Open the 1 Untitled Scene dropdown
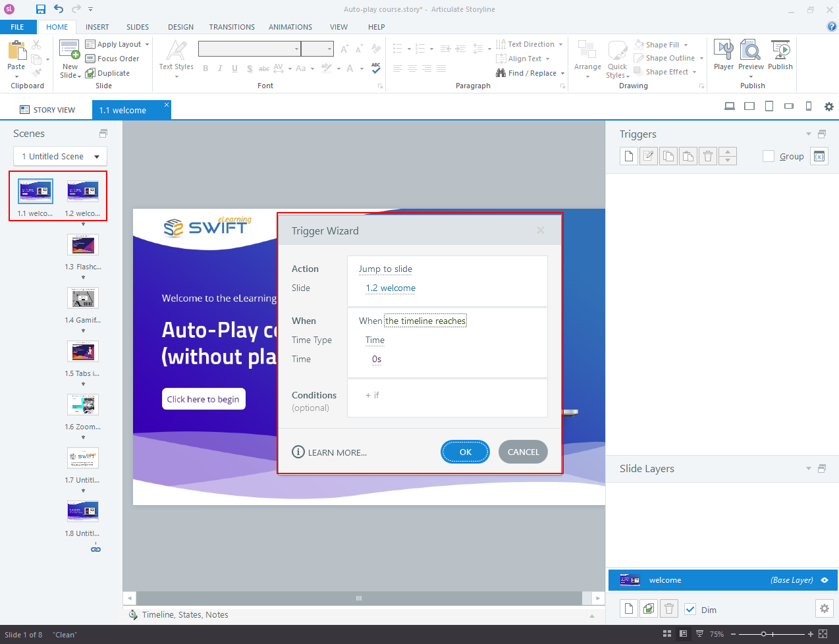 coord(60,156)
